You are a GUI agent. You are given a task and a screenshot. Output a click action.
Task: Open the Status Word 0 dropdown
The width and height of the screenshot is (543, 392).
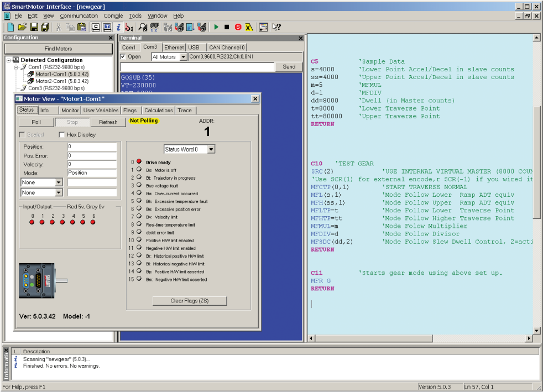point(211,149)
